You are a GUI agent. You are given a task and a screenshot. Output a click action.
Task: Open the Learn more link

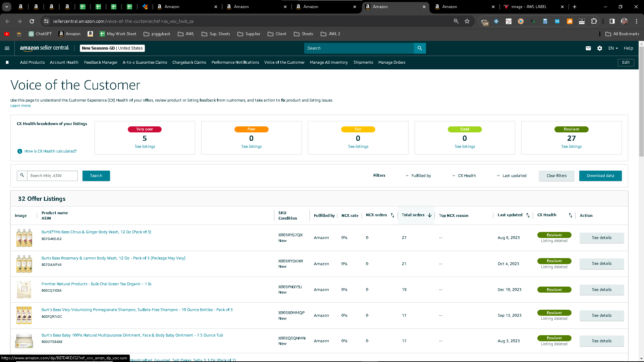(20, 106)
